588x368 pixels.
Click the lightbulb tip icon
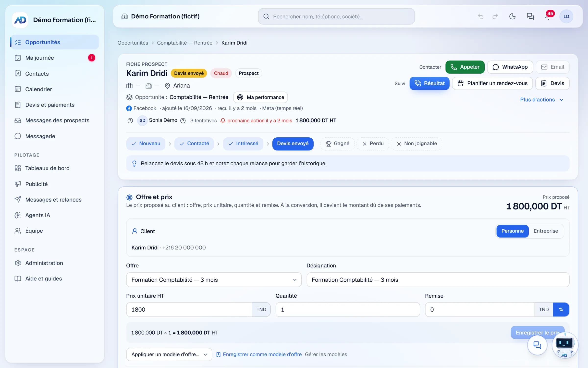point(134,163)
